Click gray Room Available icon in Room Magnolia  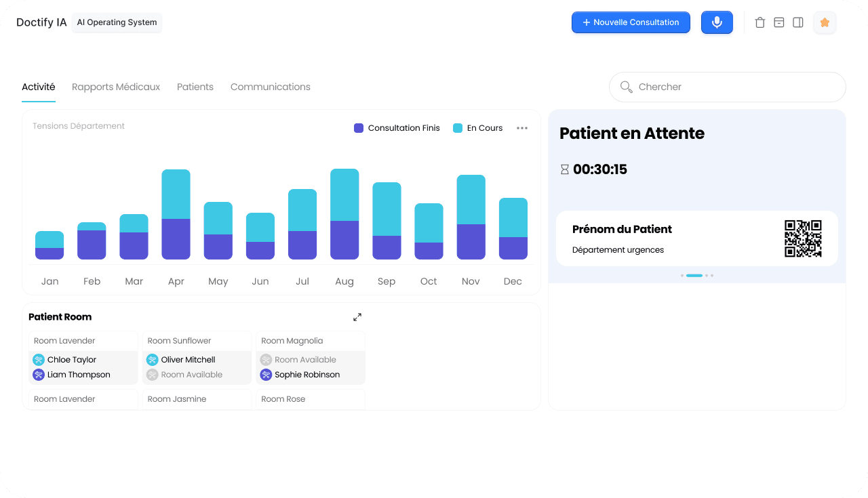click(x=267, y=360)
